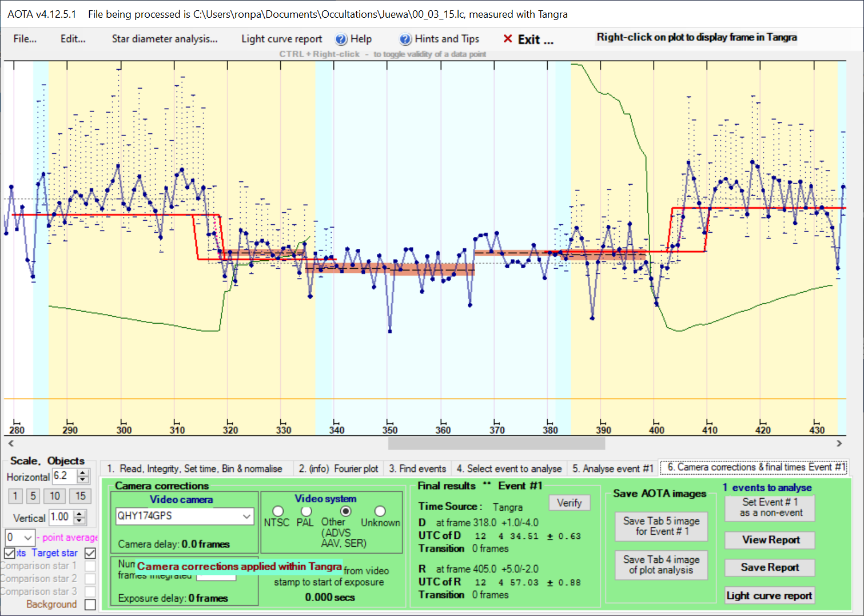Enable the Comparison star 2 checkbox
This screenshot has width=864, height=616.
pyautogui.click(x=90, y=578)
